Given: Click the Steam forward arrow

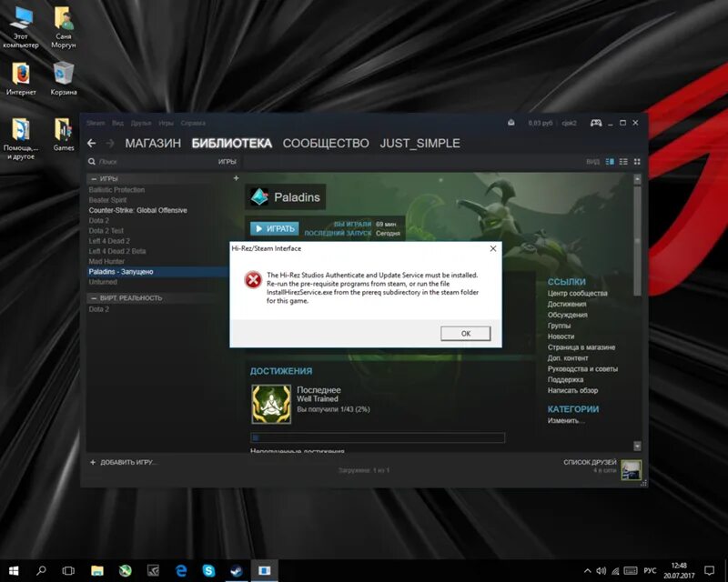Looking at the screenshot, I should [110, 144].
